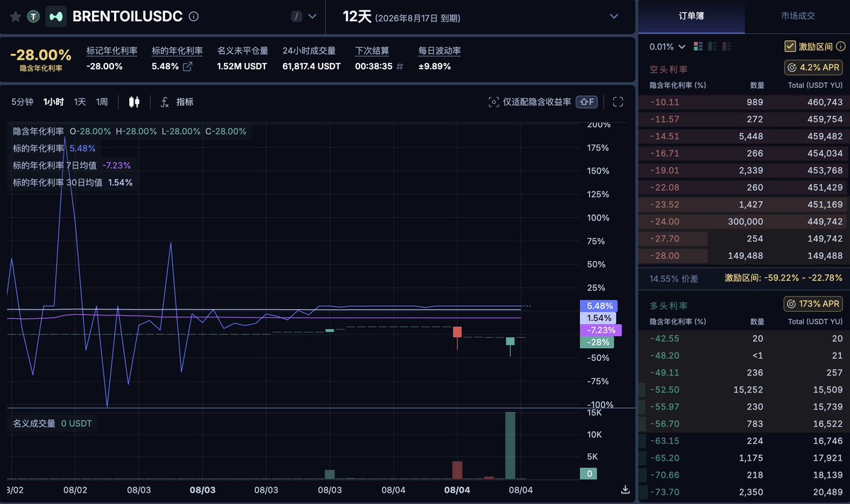Select long order row at -52.50
This screenshot has width=850, height=504.
tap(744, 390)
